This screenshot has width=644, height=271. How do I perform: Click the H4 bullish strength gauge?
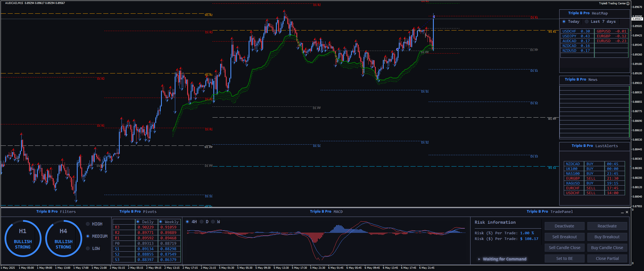(63, 239)
